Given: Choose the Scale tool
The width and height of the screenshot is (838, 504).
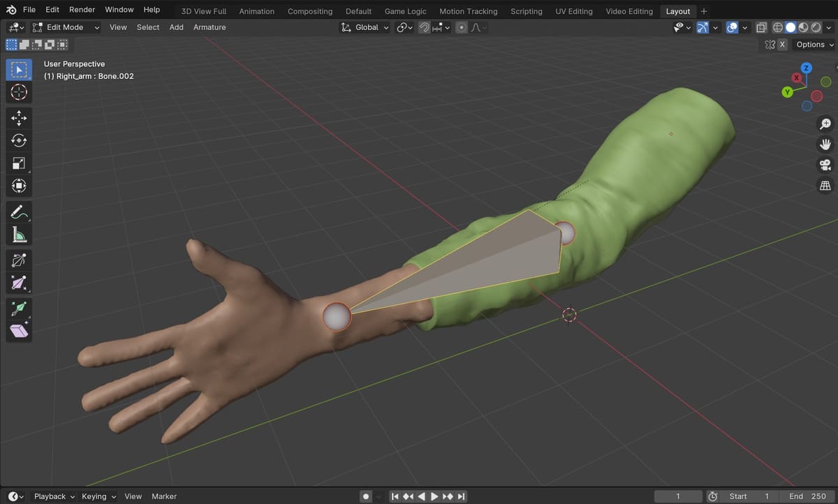Looking at the screenshot, I should pos(19,164).
